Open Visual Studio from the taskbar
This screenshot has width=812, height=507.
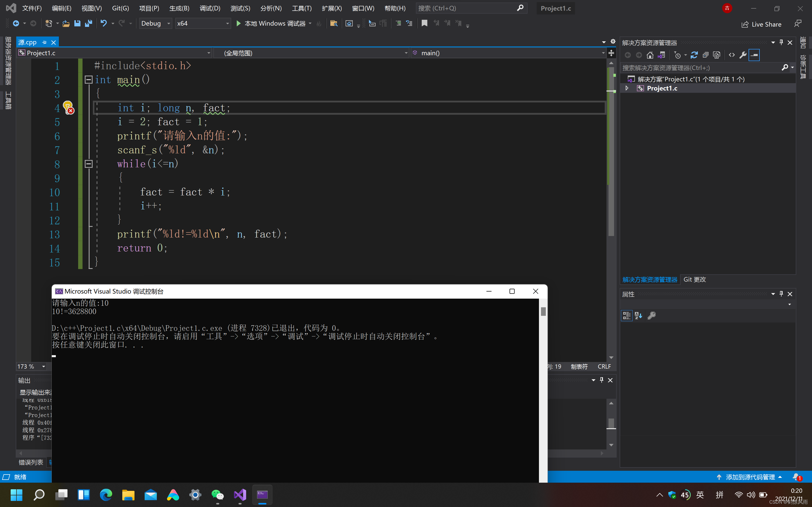[240, 495]
